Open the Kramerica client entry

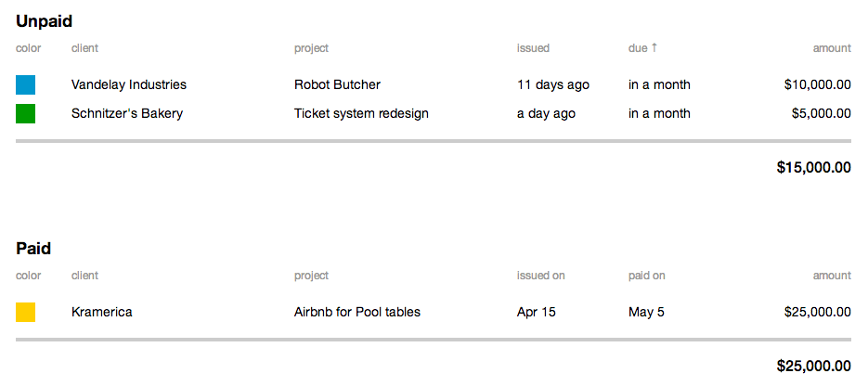tap(102, 312)
